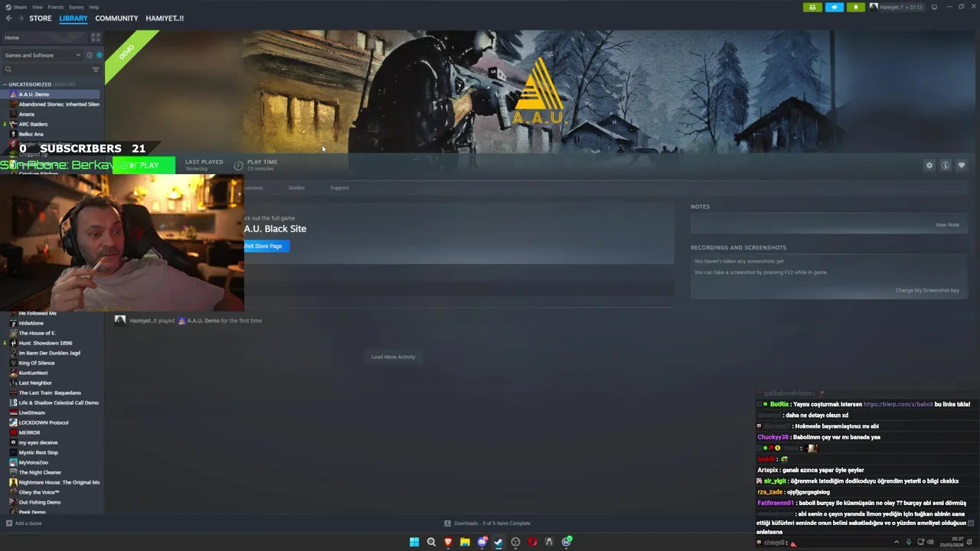Open Discord from the taskbar

pyautogui.click(x=482, y=542)
